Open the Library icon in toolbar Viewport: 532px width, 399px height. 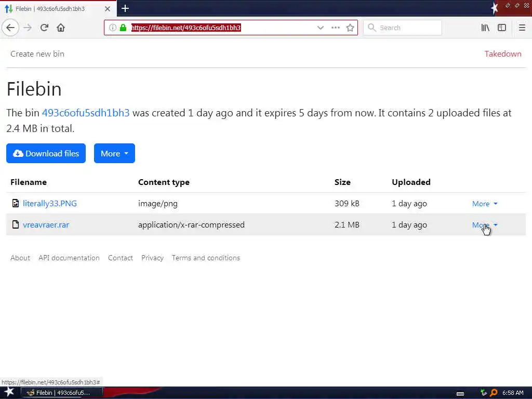pos(485,28)
